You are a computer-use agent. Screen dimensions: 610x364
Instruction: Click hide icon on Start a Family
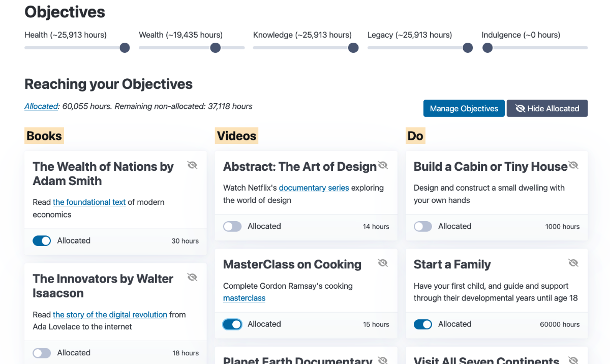(x=573, y=263)
